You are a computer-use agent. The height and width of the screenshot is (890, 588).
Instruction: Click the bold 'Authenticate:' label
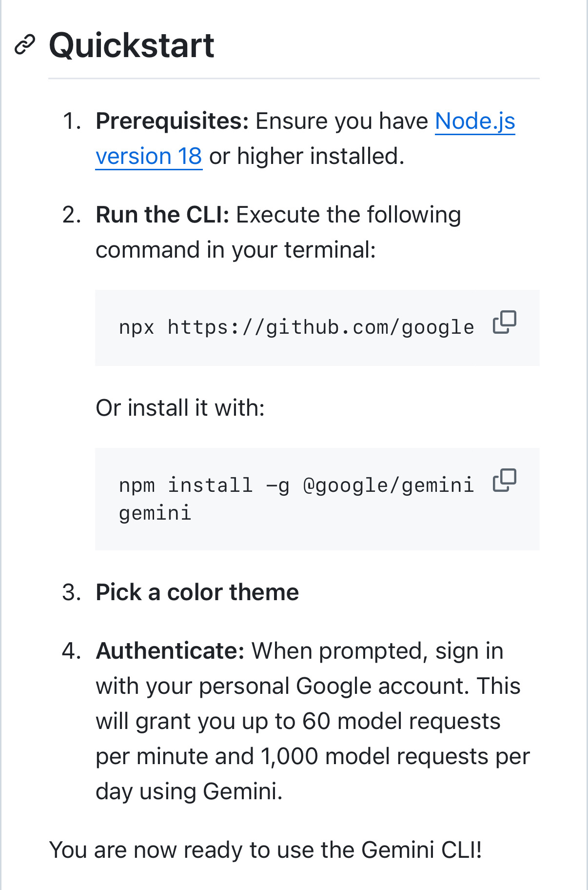point(170,651)
